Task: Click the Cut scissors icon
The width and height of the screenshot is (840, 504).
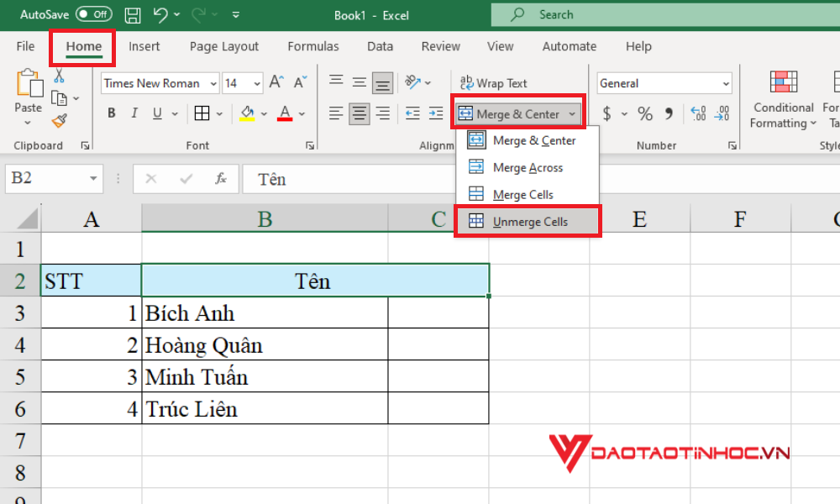Action: (x=59, y=76)
